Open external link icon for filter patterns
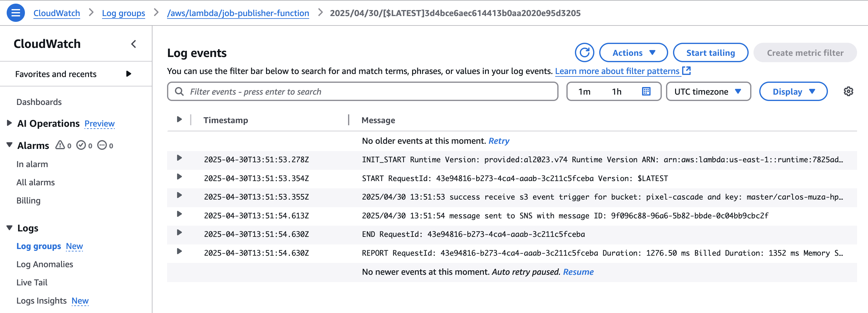 click(686, 71)
